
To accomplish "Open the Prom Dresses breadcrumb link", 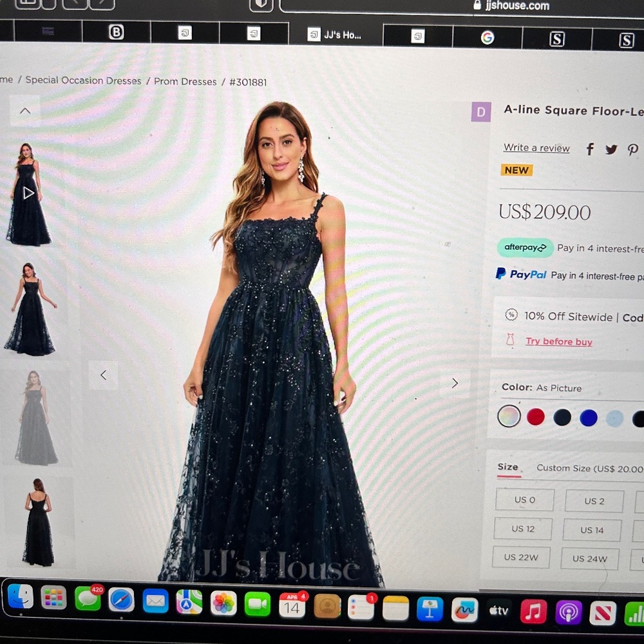I will pyautogui.click(x=185, y=81).
